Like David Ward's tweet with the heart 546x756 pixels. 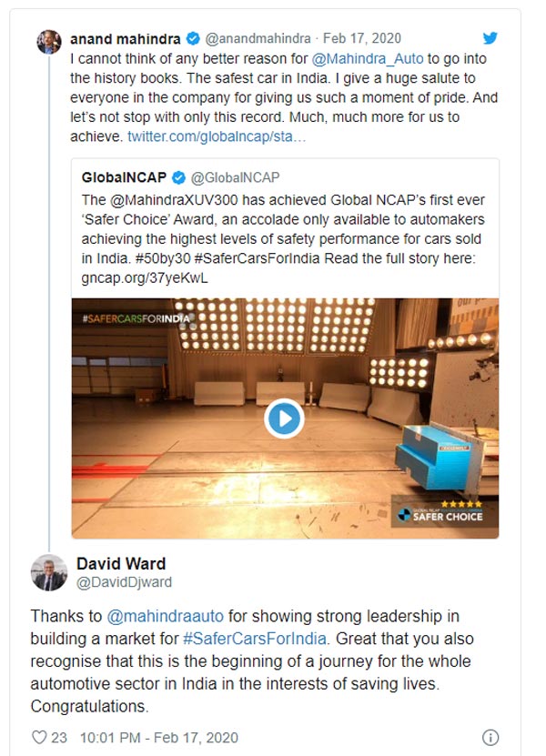pyautogui.click(x=39, y=737)
